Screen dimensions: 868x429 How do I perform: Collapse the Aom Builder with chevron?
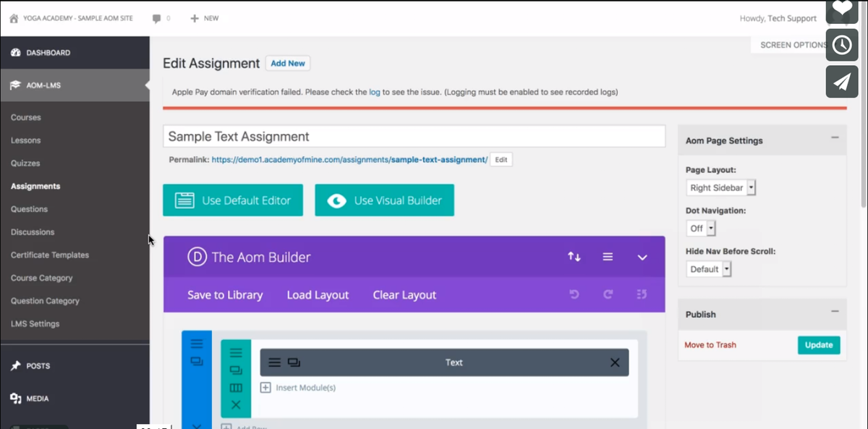click(x=642, y=258)
